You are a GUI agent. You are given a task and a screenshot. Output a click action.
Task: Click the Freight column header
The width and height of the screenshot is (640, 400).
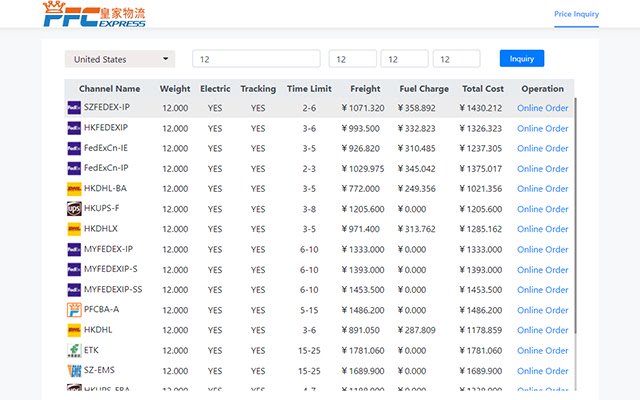(365, 89)
